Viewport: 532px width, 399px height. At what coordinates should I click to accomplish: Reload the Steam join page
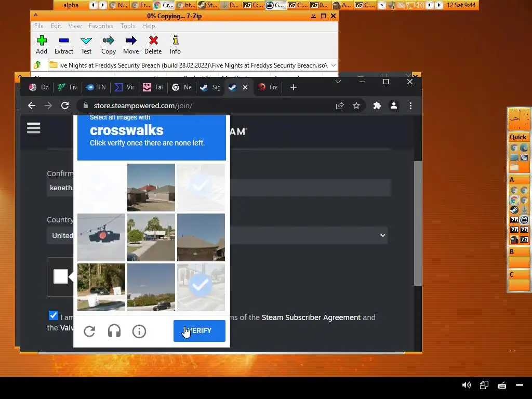click(x=65, y=105)
